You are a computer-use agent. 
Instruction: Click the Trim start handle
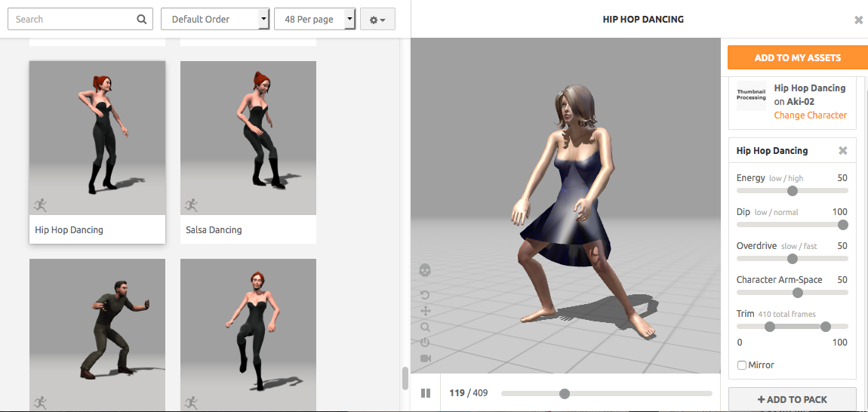[x=769, y=327]
